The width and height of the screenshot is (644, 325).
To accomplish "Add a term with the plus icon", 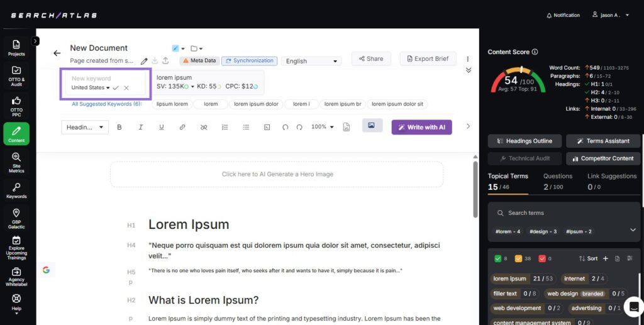I will [x=606, y=258].
